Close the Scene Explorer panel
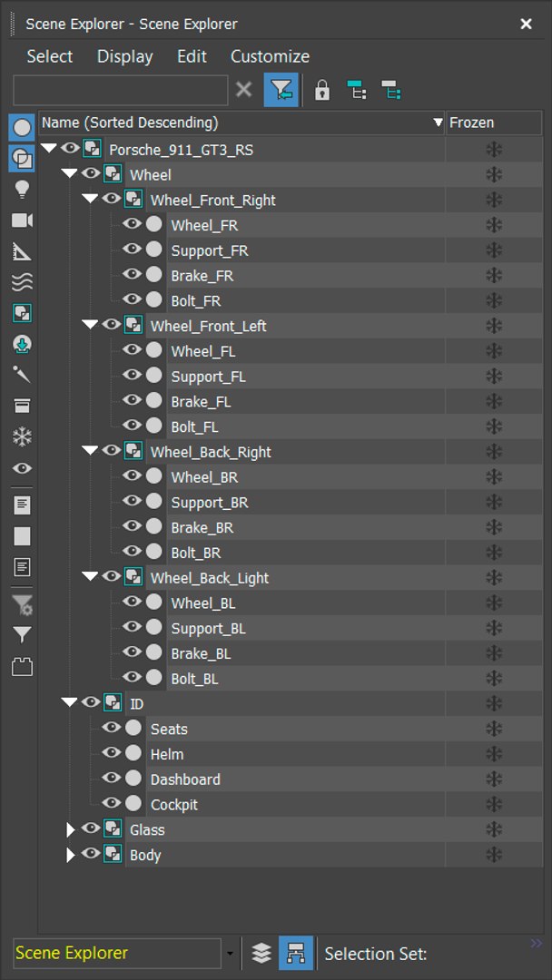 (527, 24)
